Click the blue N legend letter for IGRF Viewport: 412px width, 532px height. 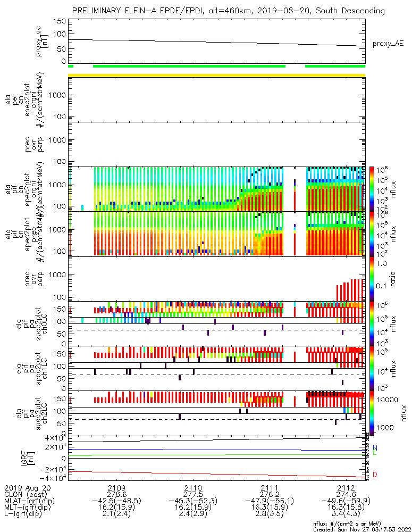click(375, 448)
